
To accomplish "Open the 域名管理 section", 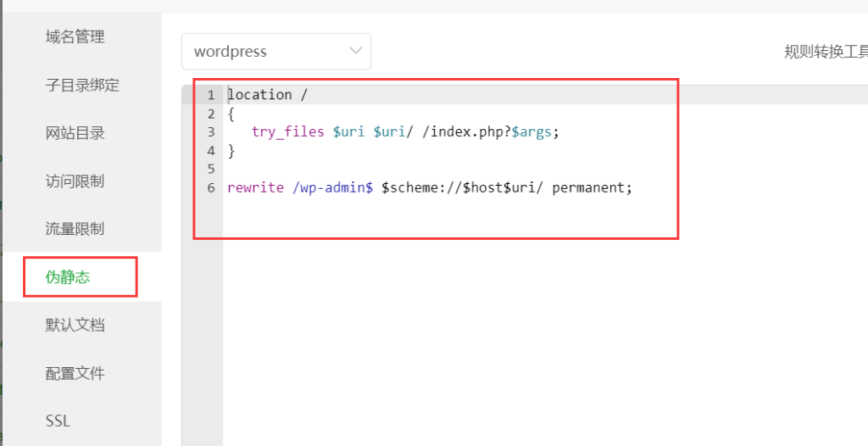I will point(75,36).
